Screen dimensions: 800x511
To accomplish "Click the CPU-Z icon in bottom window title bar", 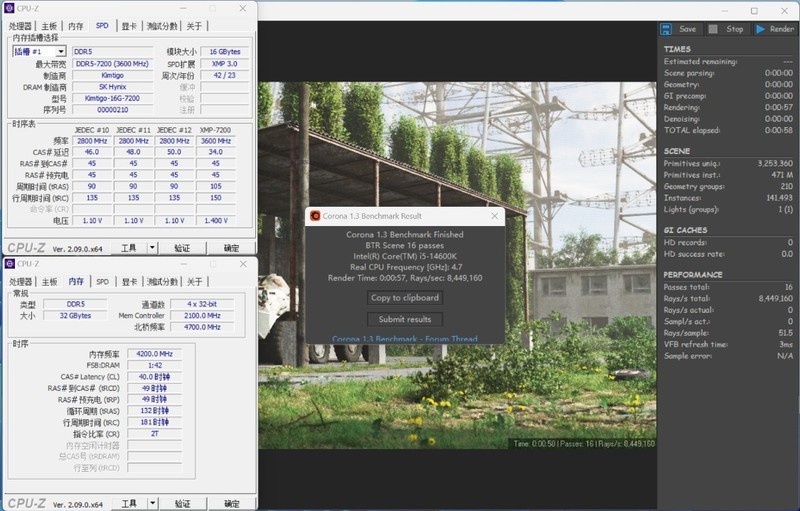I will [x=9, y=264].
